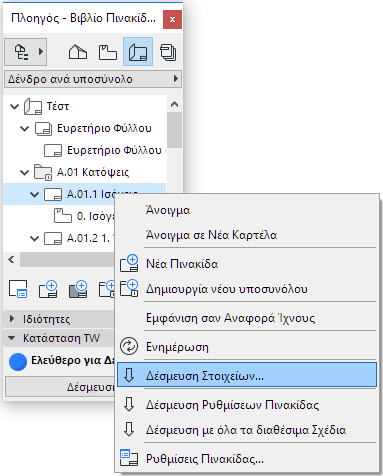Select the '0. Ισόγειο' drawing item

[x=95, y=216]
